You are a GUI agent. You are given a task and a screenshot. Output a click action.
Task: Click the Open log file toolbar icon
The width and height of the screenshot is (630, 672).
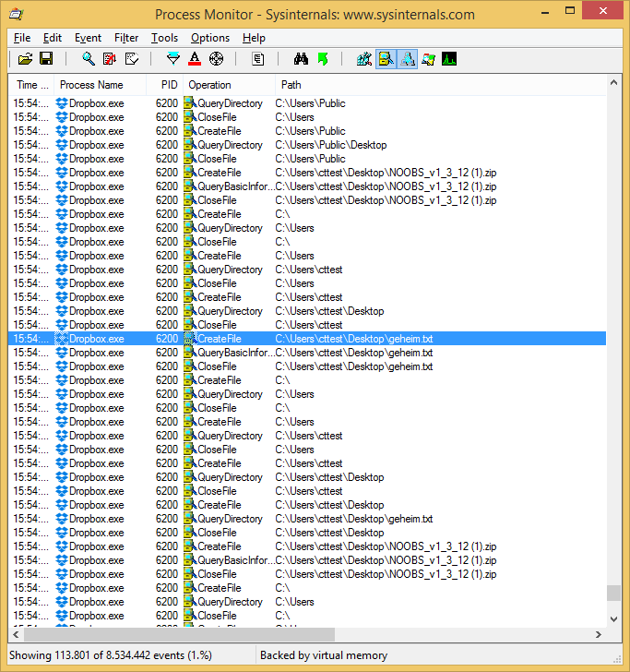(25, 59)
